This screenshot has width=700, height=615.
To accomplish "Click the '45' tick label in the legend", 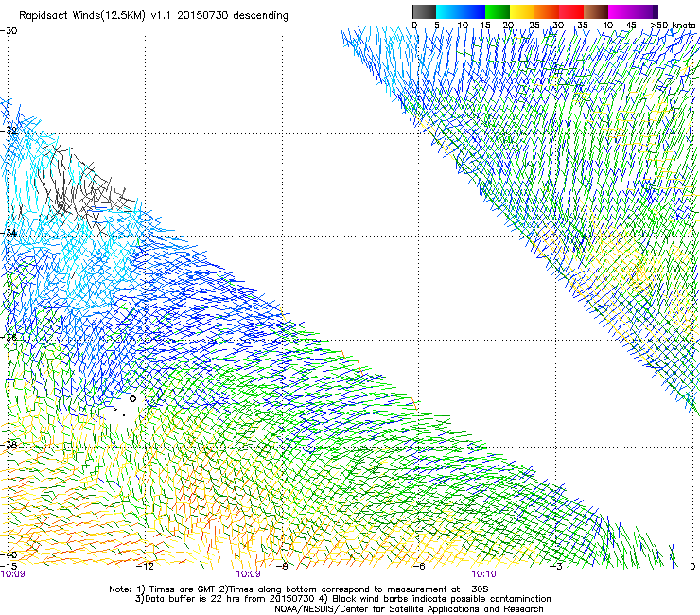I will click(631, 26).
